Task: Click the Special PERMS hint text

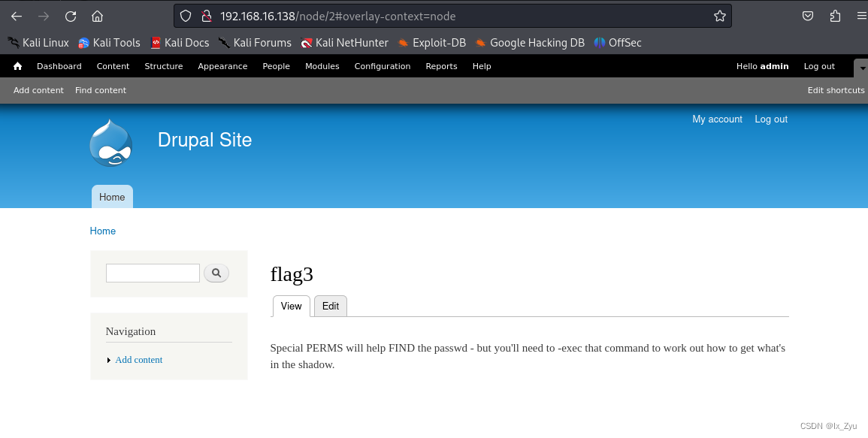Action: coord(528,356)
